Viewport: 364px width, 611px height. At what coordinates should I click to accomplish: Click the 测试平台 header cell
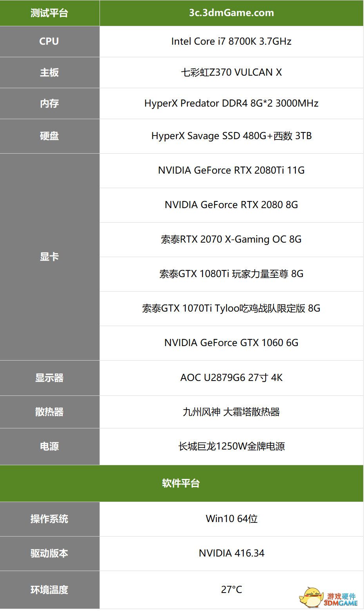(x=50, y=13)
